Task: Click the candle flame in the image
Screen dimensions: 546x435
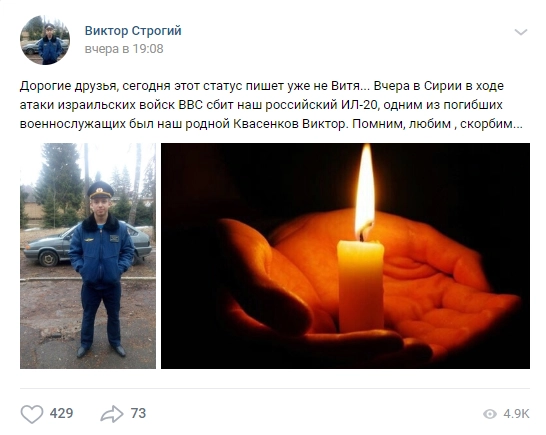Action: coord(365,192)
